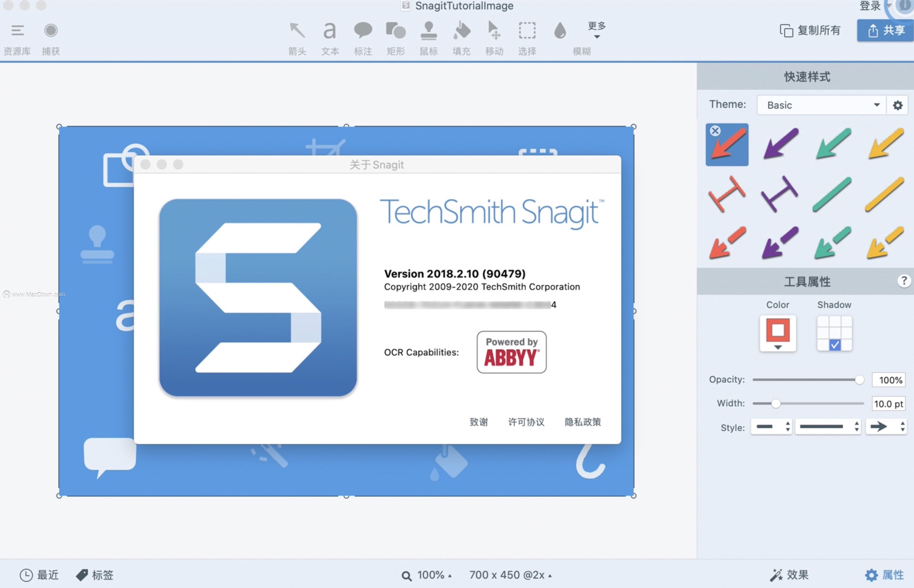Select the 箭头 arrow tool

(297, 36)
